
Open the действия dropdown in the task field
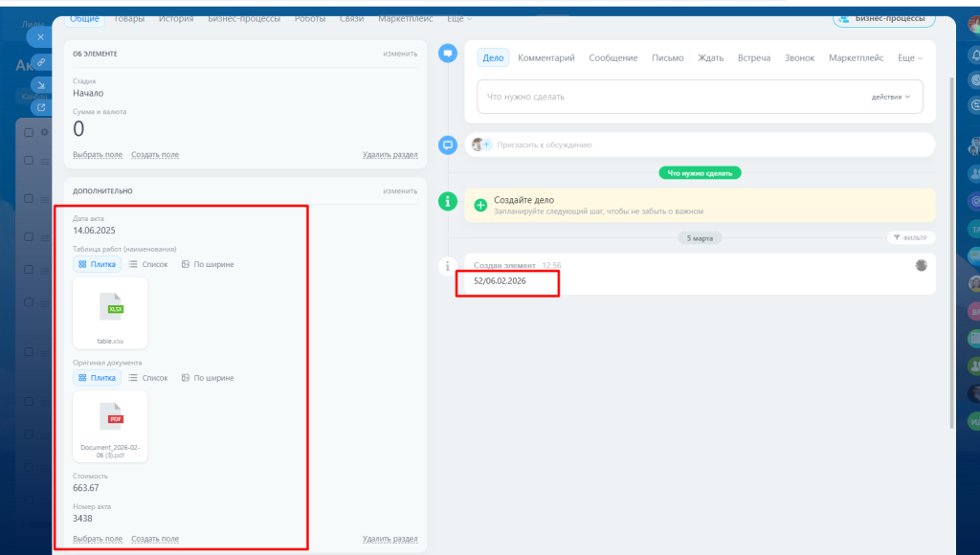click(890, 97)
